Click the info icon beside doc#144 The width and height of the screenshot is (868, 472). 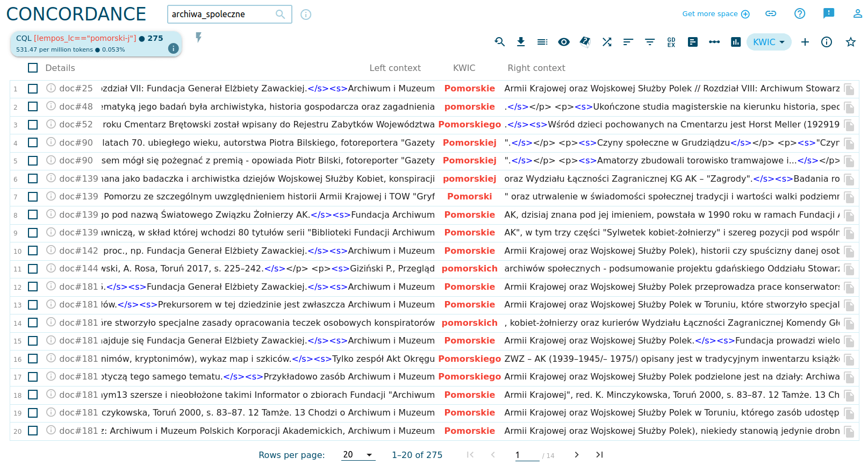(x=51, y=268)
